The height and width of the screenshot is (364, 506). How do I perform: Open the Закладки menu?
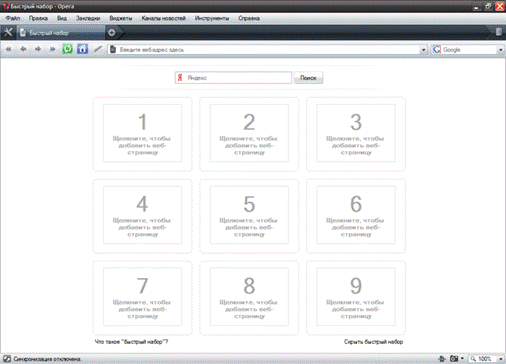(x=88, y=18)
